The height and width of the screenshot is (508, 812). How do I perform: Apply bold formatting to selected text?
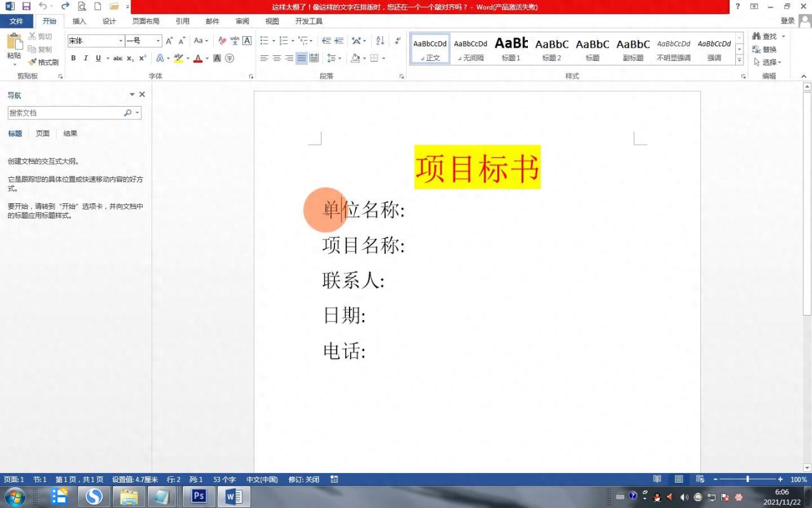[x=73, y=58]
